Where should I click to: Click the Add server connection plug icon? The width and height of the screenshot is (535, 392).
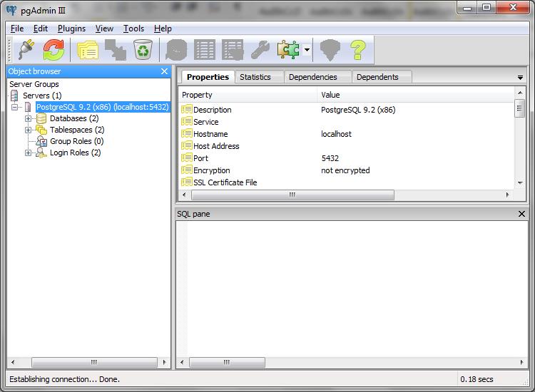pos(26,50)
